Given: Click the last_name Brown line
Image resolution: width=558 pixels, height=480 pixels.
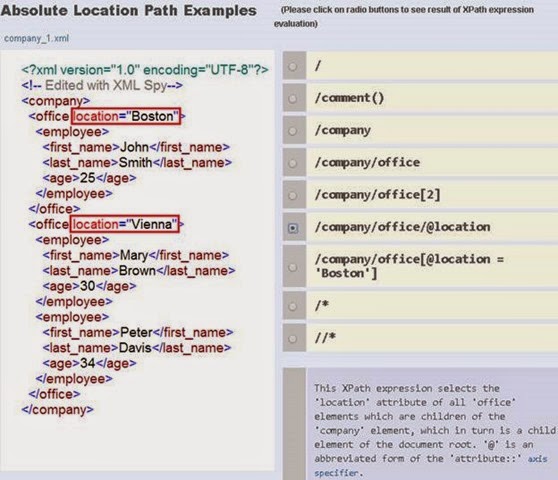Looking at the screenshot, I should [x=139, y=271].
